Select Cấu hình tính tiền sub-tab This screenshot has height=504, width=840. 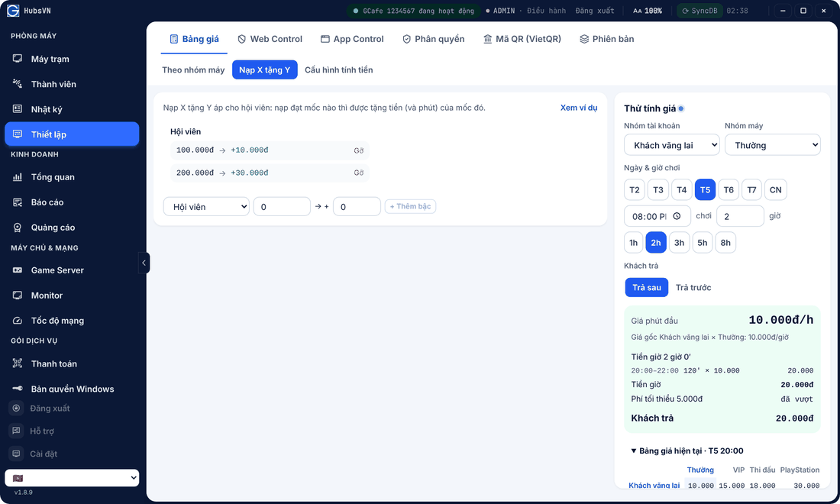tap(338, 69)
